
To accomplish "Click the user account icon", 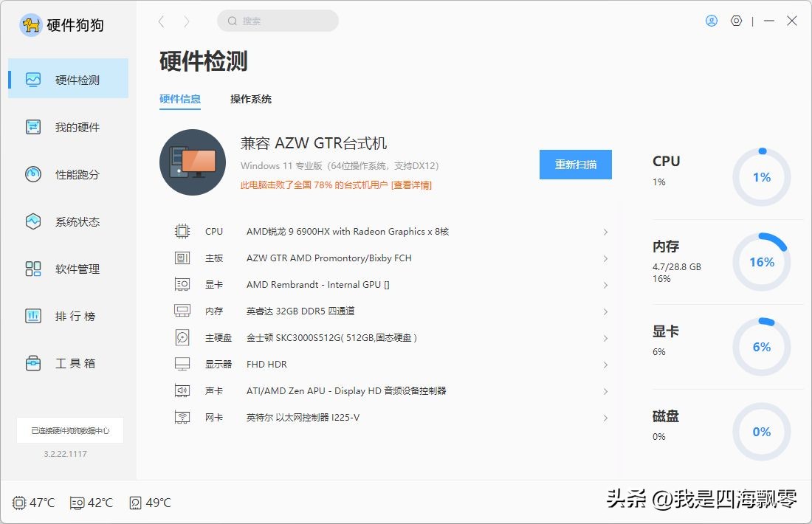I will pos(712,21).
